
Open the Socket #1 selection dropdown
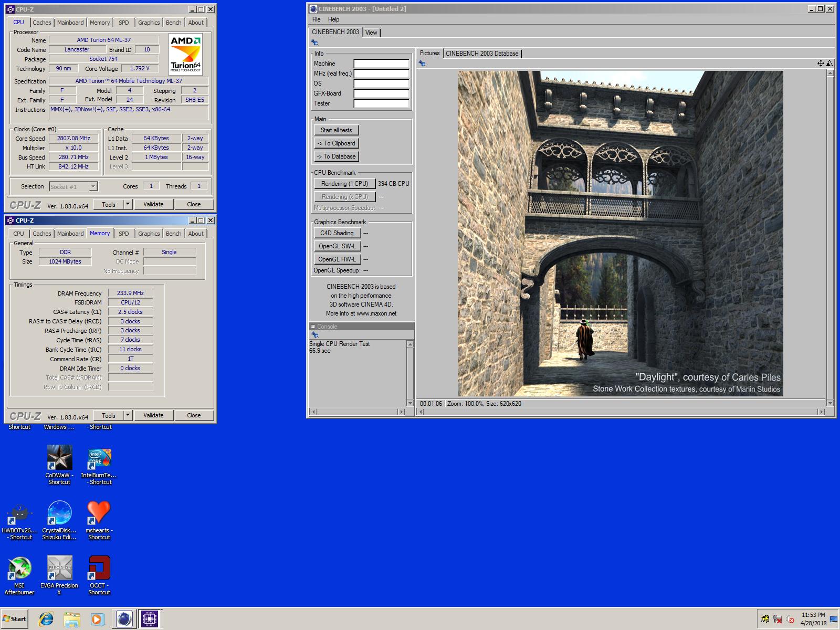pyautogui.click(x=93, y=186)
